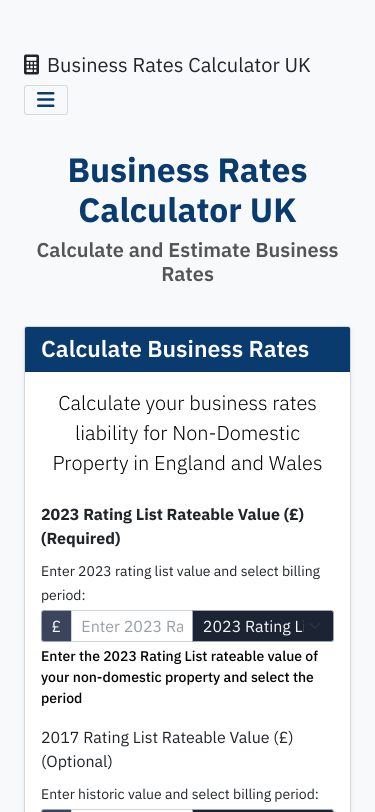Click the partially visible 2017 billing period dropdown
The image size is (375, 812).
[x=263, y=810]
